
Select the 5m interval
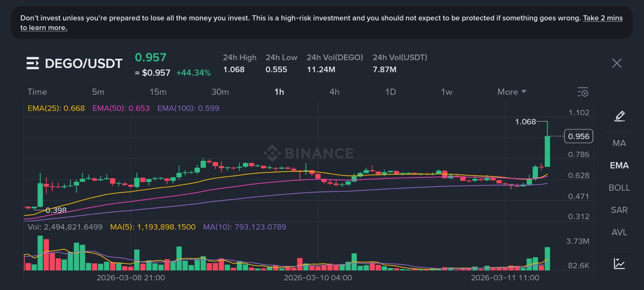[98, 92]
